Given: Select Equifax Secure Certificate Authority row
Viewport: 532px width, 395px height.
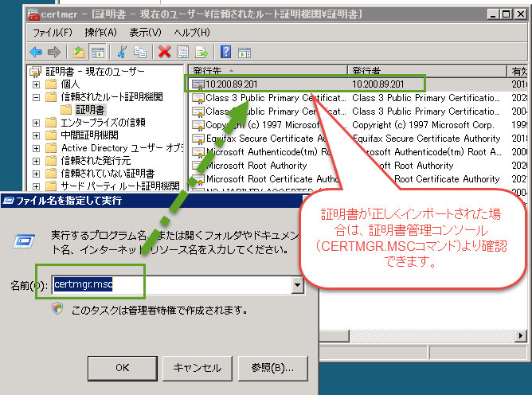Looking at the screenshot, I should (359, 139).
